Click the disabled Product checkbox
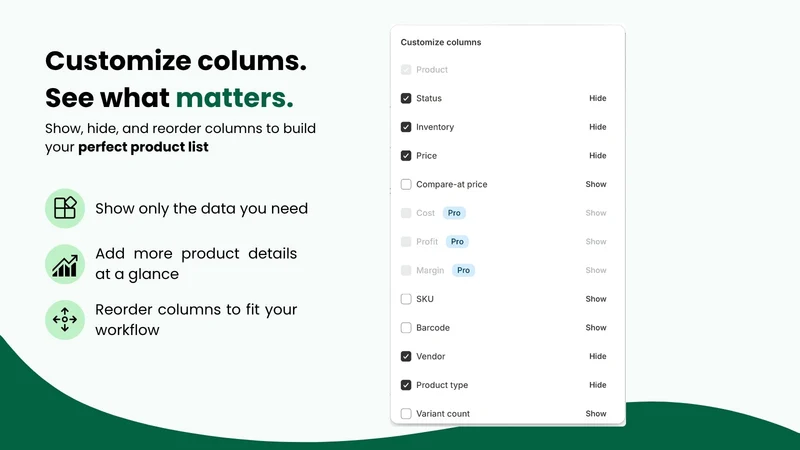This screenshot has height=450, width=800. pos(406,69)
